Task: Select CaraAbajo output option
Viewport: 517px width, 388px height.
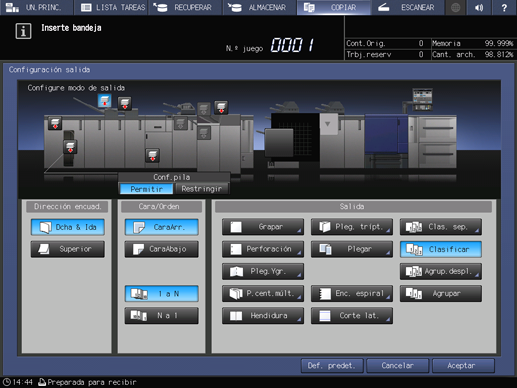Action: click(162, 249)
